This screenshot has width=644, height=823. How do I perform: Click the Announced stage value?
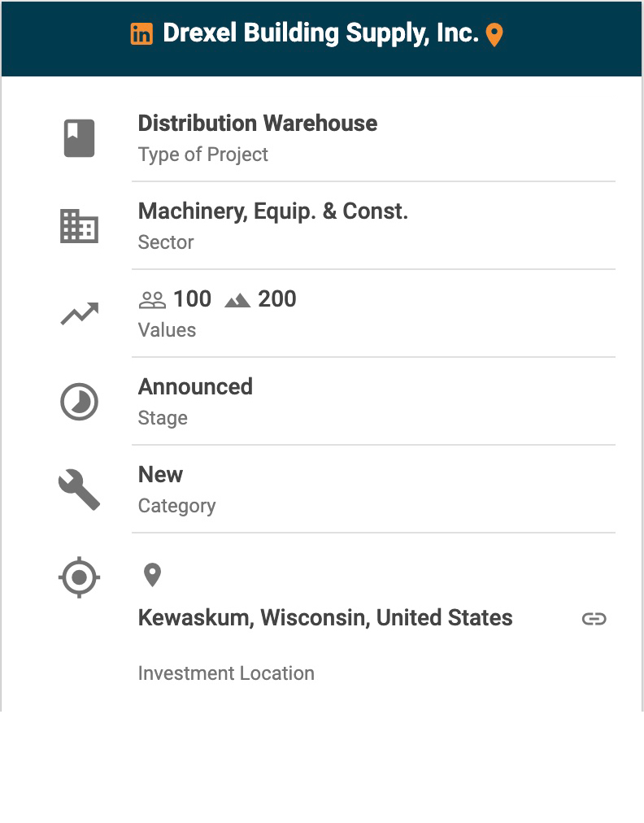coord(195,387)
